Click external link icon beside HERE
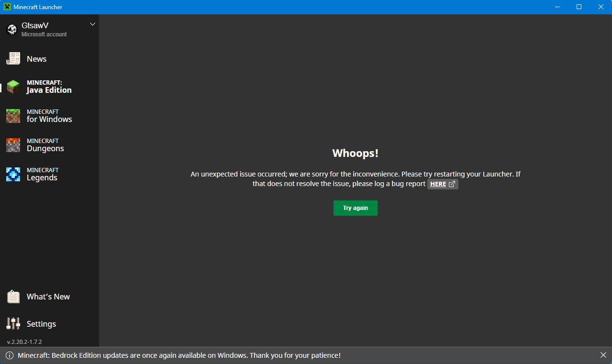 [x=452, y=184]
